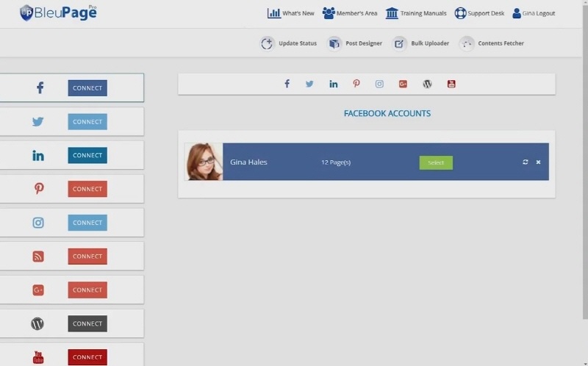Click the What's New chart icon
The height and width of the screenshot is (366, 588).
click(x=273, y=13)
